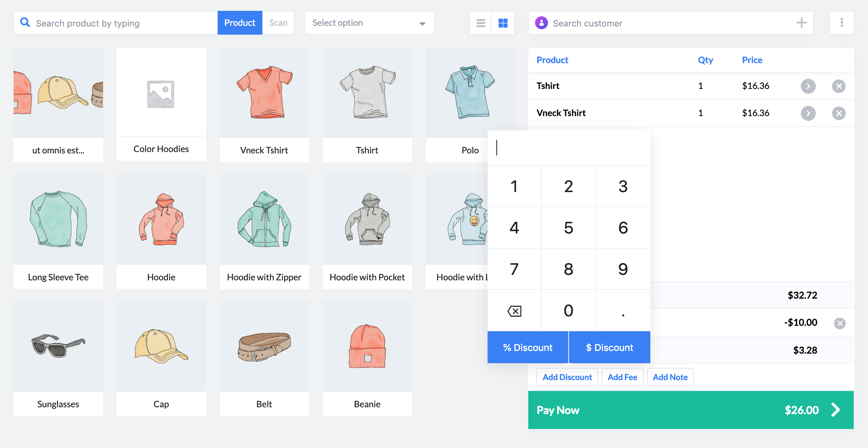Click the Product tab
This screenshot has width=868, height=448.
pyautogui.click(x=240, y=23)
